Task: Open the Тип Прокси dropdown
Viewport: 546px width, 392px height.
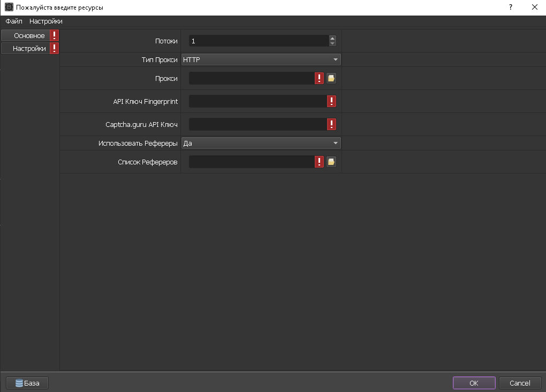Action: (261, 59)
